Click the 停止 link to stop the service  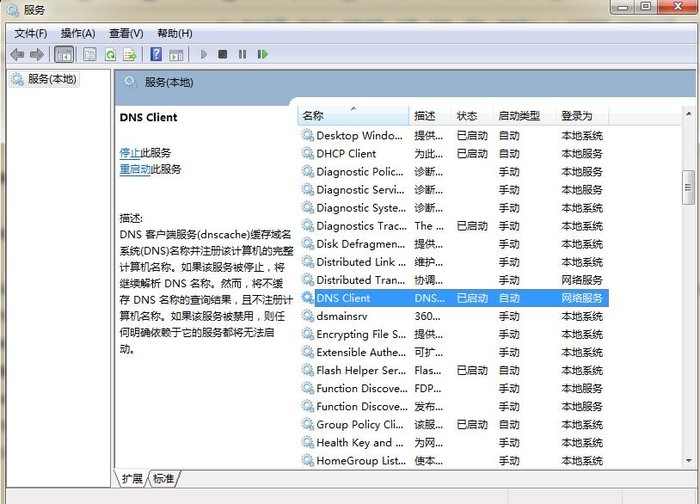130,153
